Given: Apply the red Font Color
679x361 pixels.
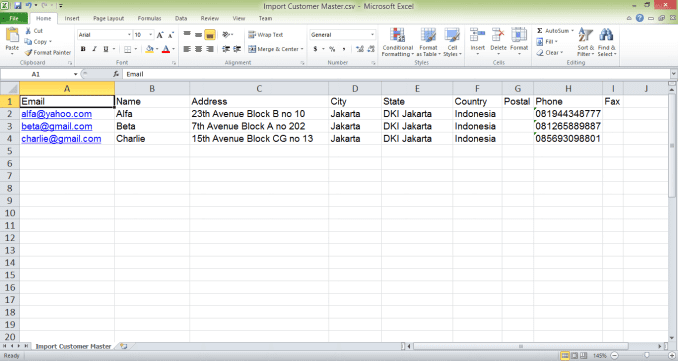Looking at the screenshot, I should pos(165,49).
